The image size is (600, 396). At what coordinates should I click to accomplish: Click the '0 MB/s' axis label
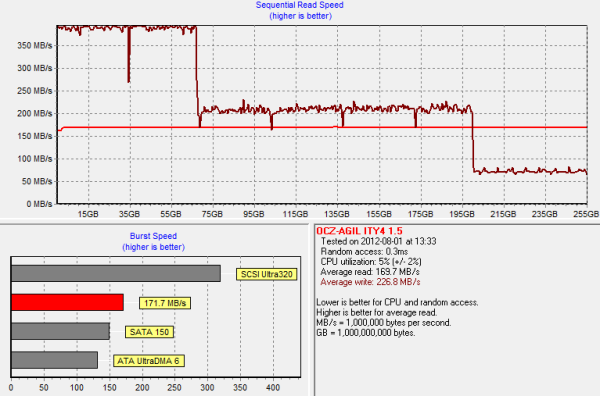[x=39, y=204]
